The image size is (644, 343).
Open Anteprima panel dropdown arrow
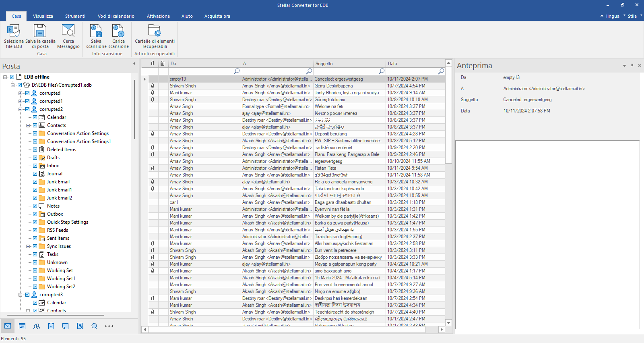[x=624, y=66]
